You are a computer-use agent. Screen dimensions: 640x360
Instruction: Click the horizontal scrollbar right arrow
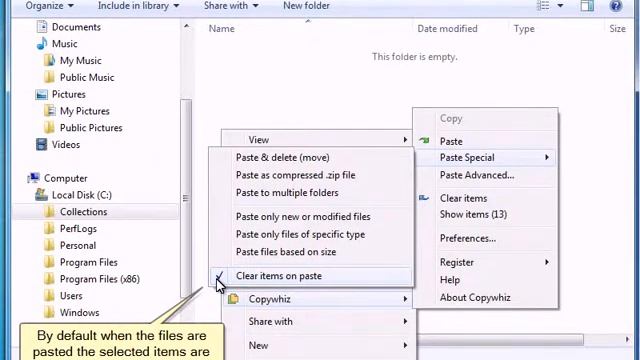pos(627,340)
